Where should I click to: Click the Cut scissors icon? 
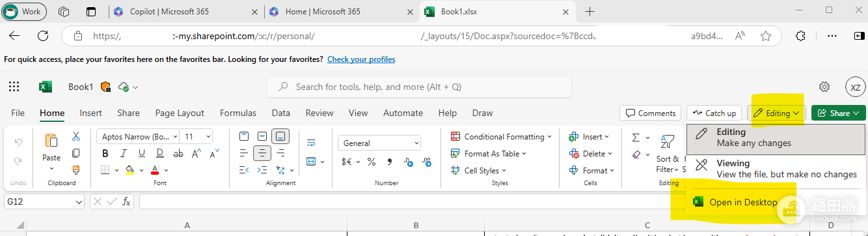click(x=76, y=136)
